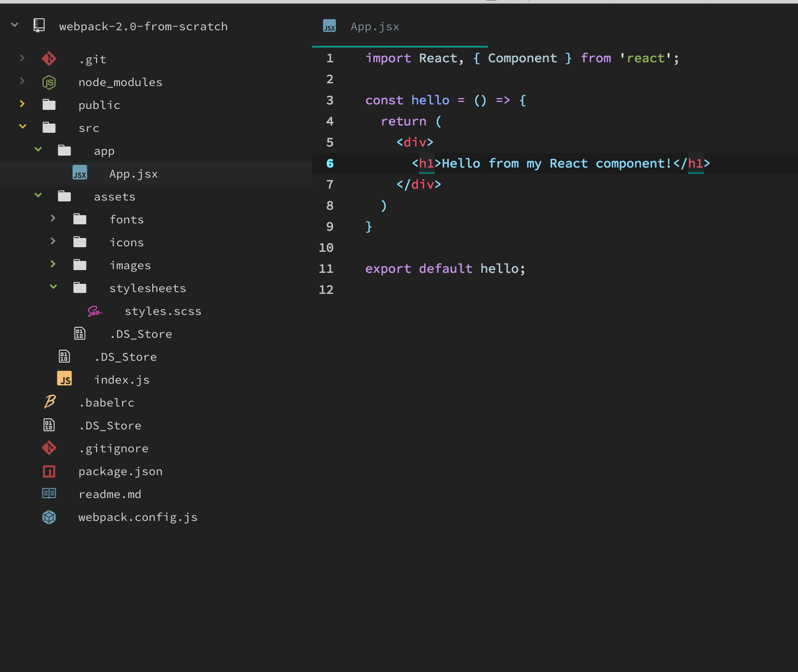
Task: Collapse the src folder
Action: coord(22,127)
